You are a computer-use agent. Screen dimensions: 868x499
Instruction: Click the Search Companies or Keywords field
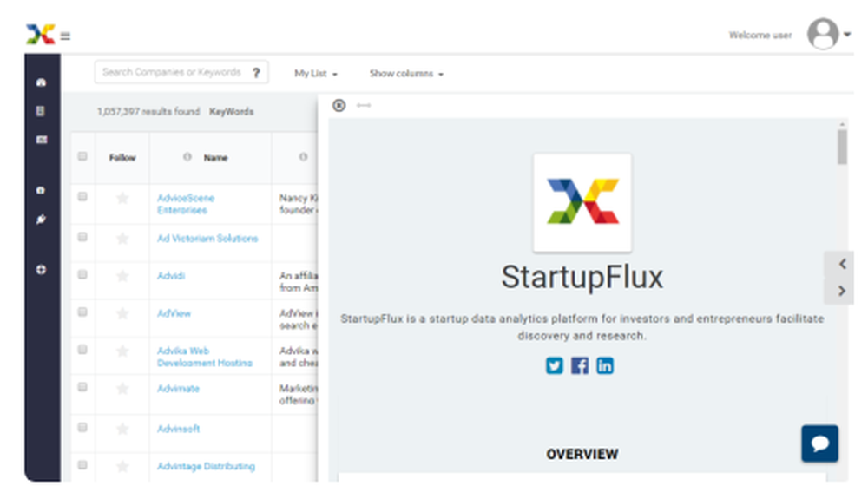(181, 72)
